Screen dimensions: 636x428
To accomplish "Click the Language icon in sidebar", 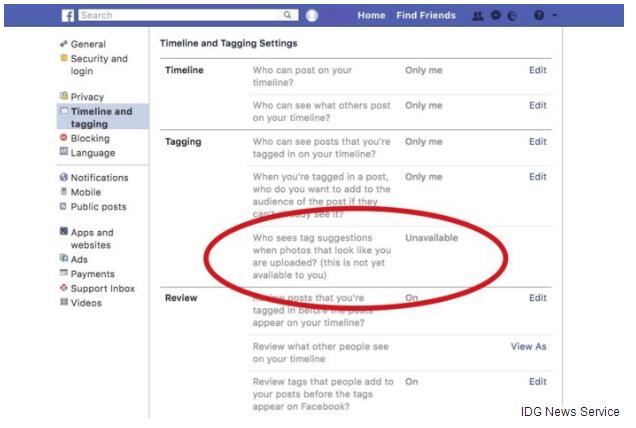I will point(64,151).
